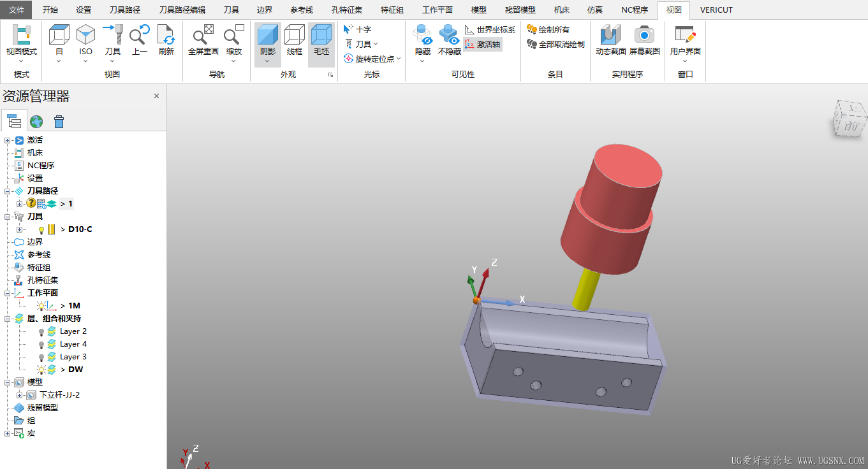Open the 文件 file menu
The image size is (868, 469).
17,10
